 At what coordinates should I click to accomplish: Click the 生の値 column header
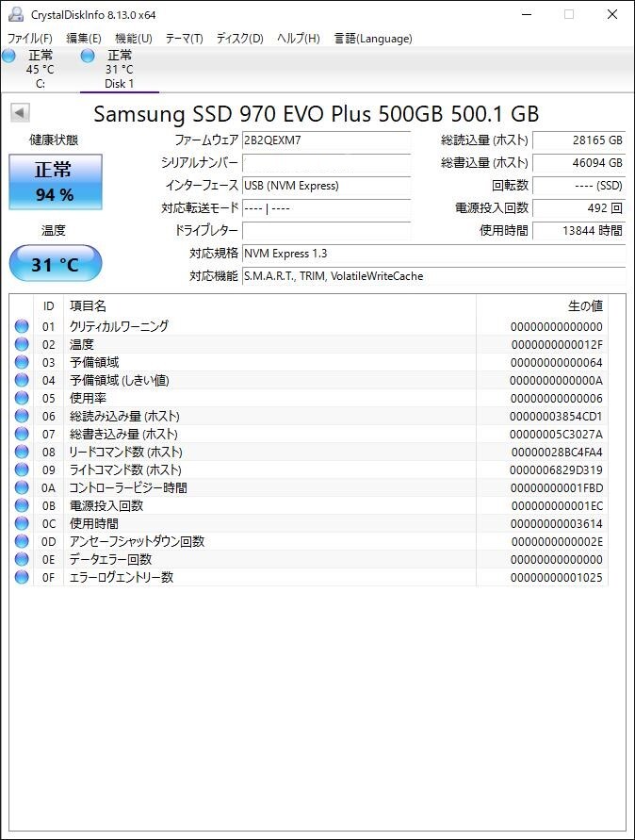coord(543,305)
